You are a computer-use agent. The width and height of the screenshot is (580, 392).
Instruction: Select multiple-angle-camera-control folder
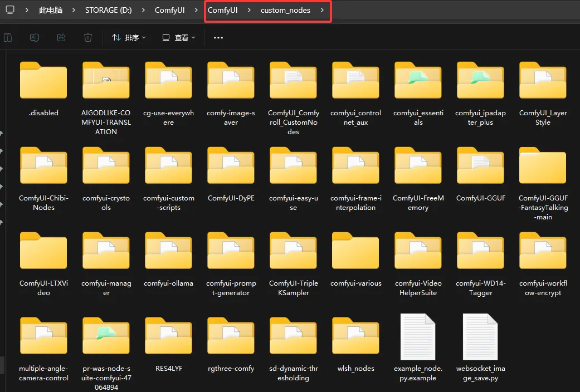pyautogui.click(x=43, y=349)
